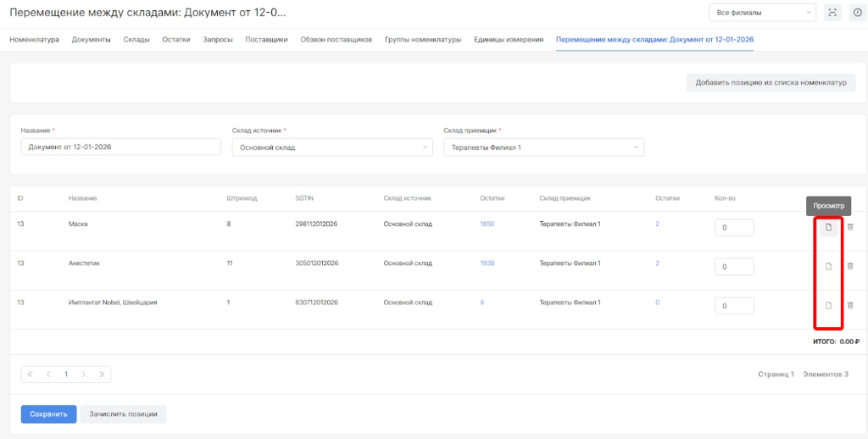Click the Название text input field
This screenshot has width=868, height=439.
[x=120, y=147]
